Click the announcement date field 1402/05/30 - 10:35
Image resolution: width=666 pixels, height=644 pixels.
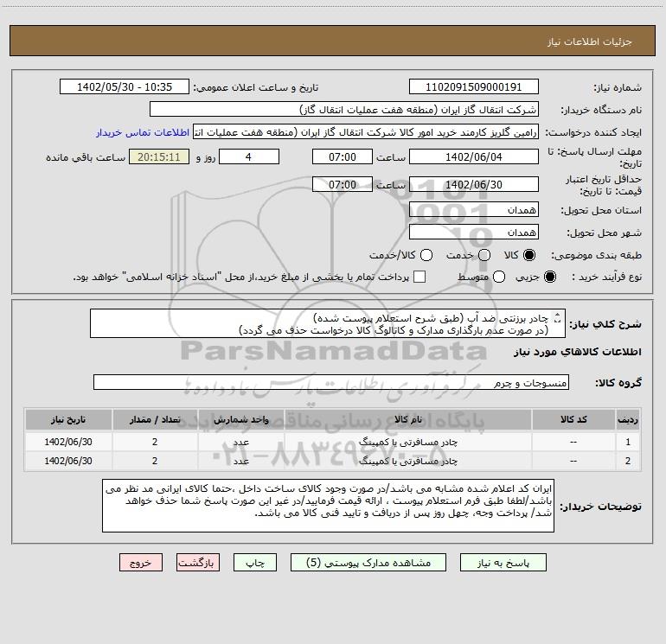[125, 87]
